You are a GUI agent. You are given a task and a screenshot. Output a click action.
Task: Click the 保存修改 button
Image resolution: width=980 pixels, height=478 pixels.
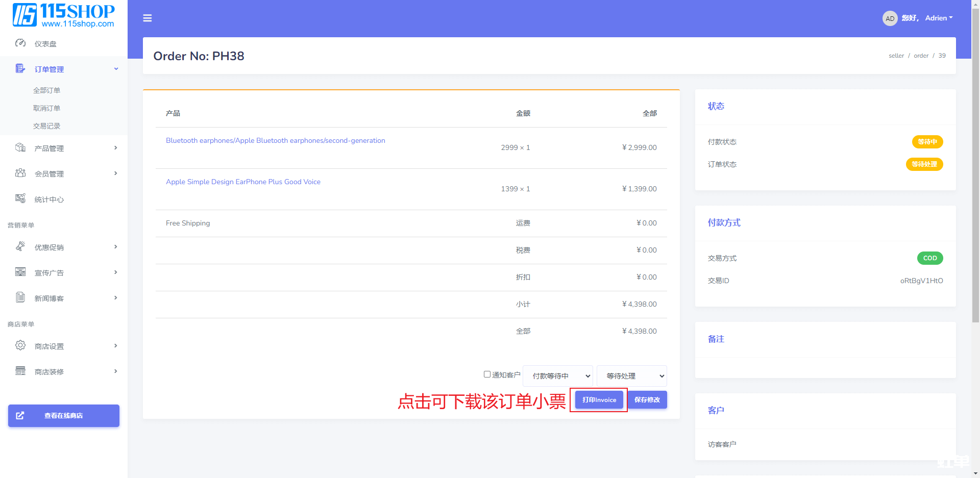[x=647, y=400]
